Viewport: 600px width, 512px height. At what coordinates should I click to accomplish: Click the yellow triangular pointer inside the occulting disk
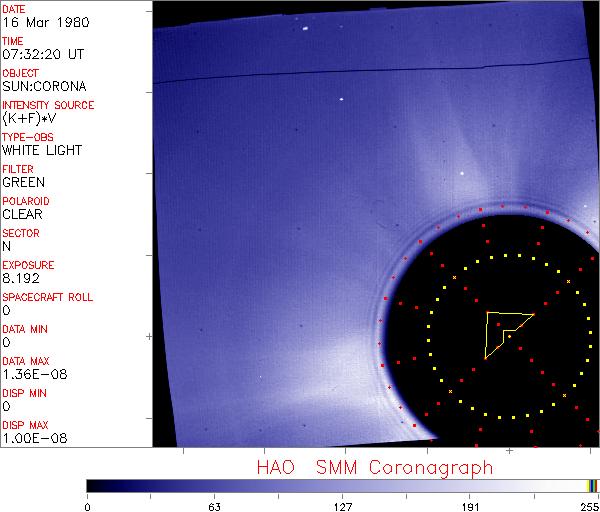[x=503, y=331]
